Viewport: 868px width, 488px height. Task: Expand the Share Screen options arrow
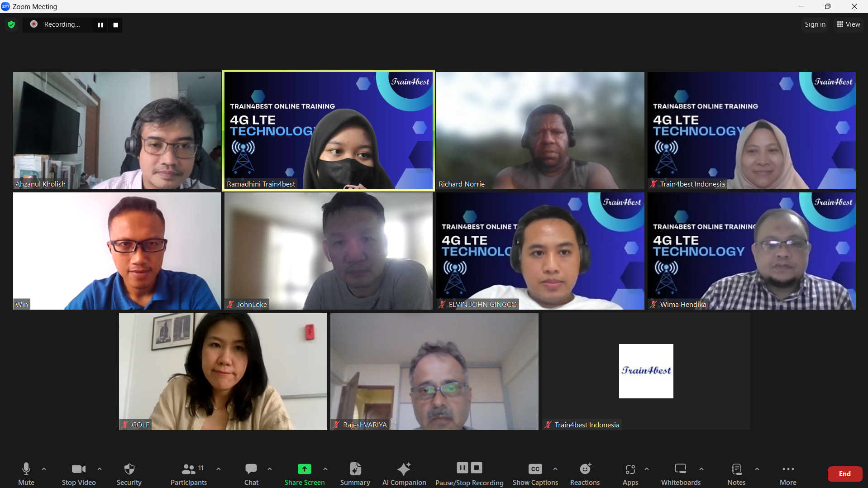pos(325,469)
